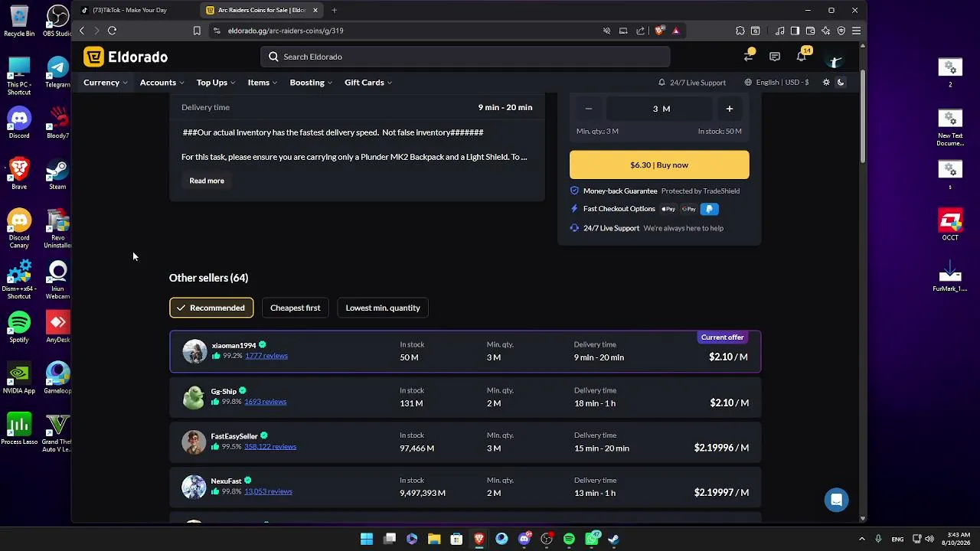The width and height of the screenshot is (980, 551).
Task: Select the Gg-Ship seller avatar
Action: click(x=194, y=396)
